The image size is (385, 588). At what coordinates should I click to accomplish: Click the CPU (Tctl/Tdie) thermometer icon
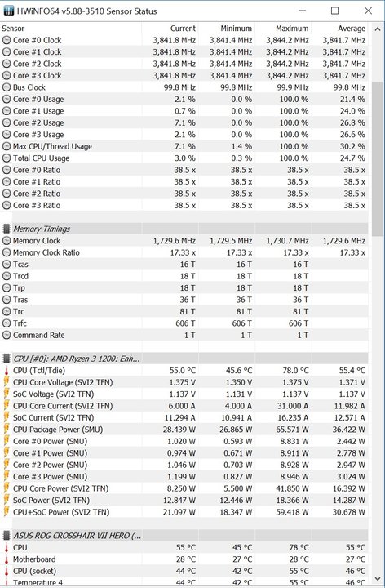point(7,371)
